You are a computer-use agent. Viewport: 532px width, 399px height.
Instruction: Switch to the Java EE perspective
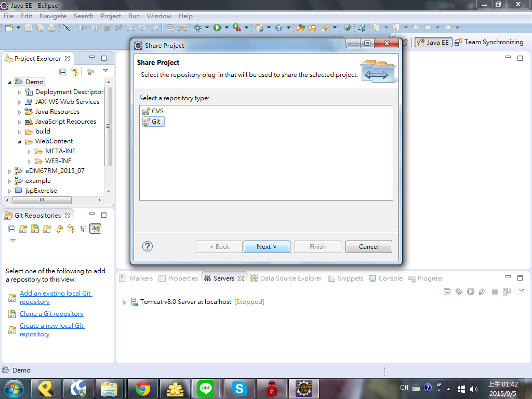pyautogui.click(x=433, y=42)
